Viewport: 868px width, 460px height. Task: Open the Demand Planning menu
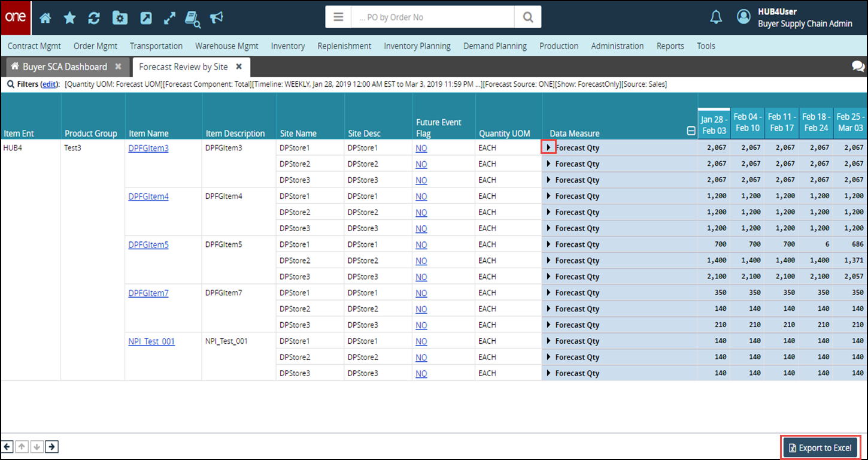494,46
